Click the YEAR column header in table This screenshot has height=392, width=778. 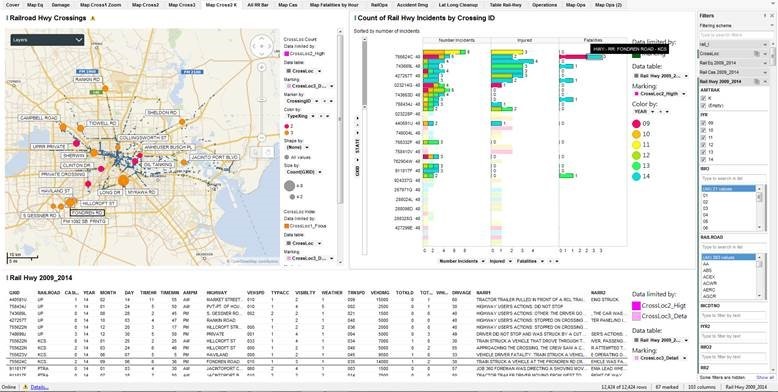[x=89, y=293]
